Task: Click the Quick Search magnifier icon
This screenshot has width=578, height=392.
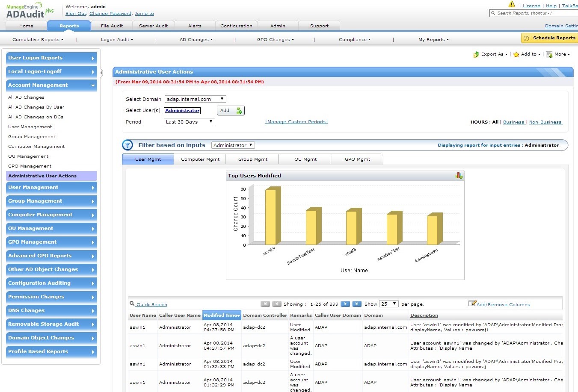Action: click(x=132, y=304)
